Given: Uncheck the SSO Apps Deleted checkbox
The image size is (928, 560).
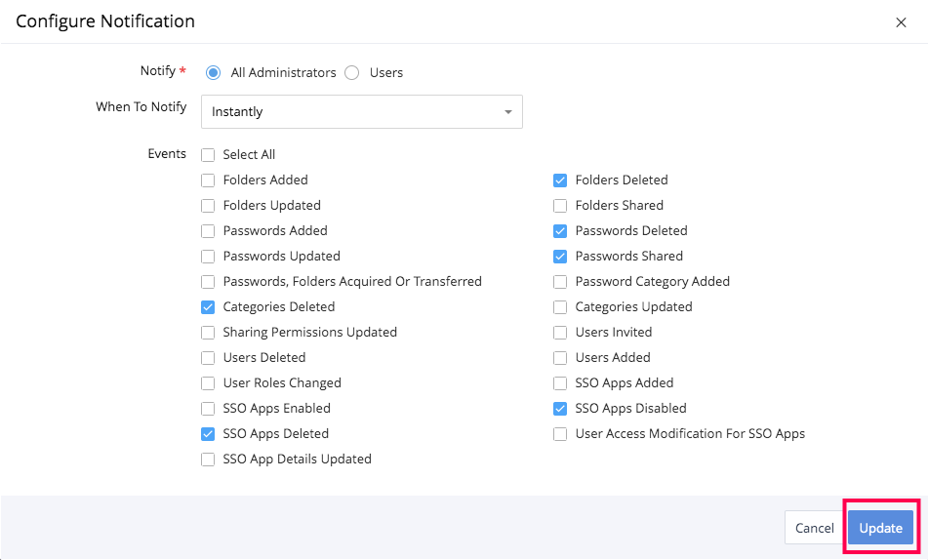Looking at the screenshot, I should pos(208,433).
